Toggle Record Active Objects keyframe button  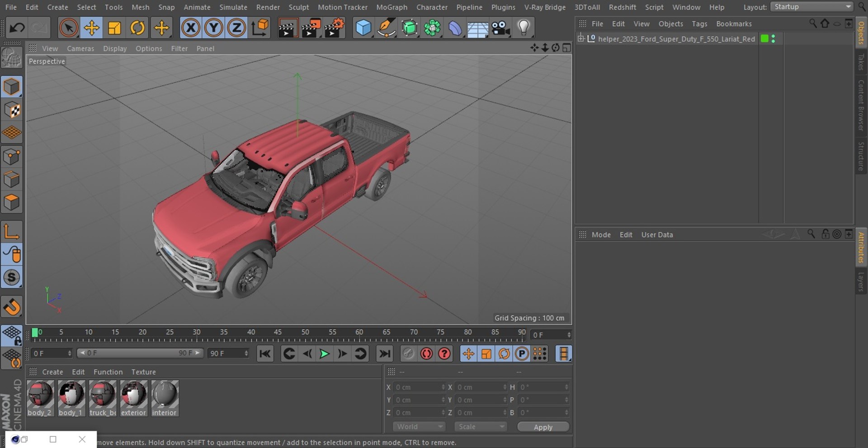pos(408,354)
